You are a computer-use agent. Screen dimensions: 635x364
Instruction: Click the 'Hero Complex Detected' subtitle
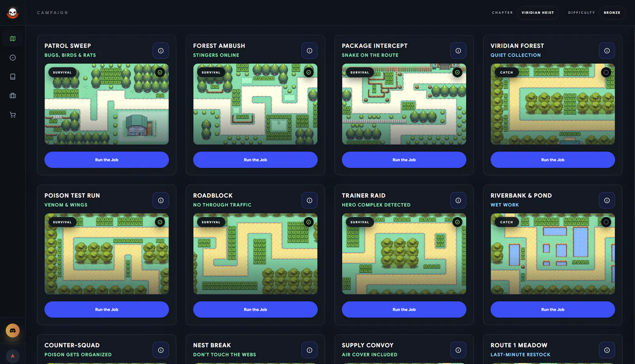pos(376,205)
